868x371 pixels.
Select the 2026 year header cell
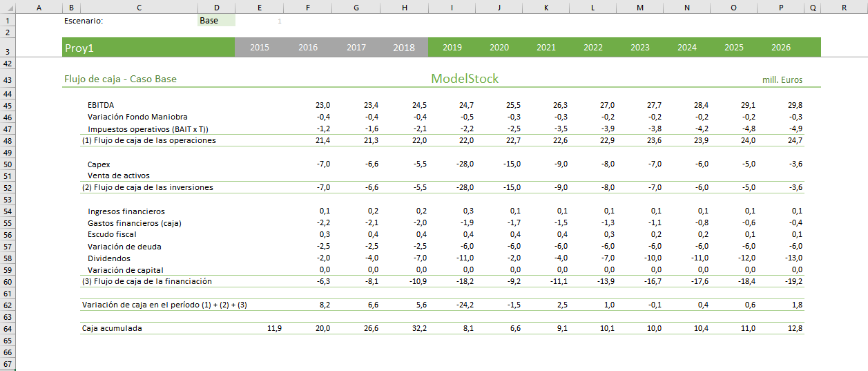781,48
